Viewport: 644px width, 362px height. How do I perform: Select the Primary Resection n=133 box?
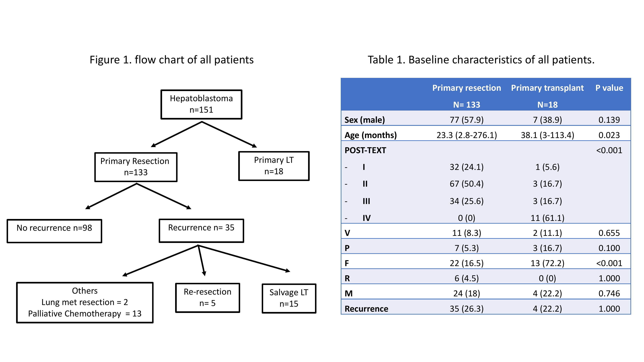tap(136, 167)
